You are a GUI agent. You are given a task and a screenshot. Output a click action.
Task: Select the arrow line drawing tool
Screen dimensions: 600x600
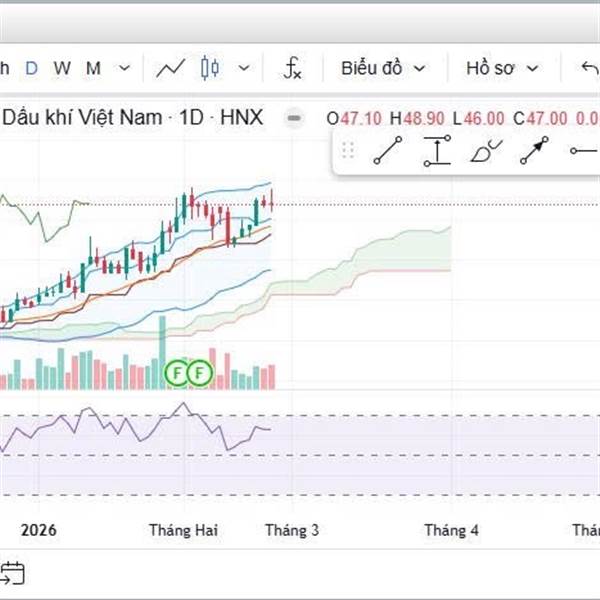(x=534, y=150)
